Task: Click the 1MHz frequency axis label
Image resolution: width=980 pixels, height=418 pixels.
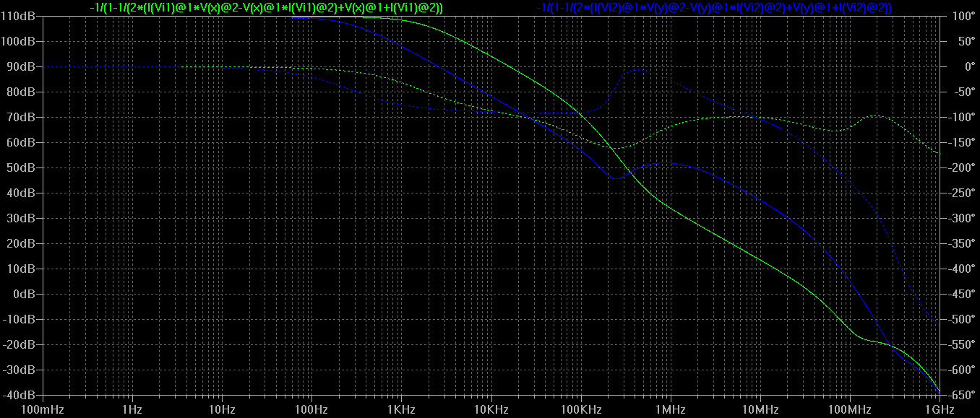Action: [670, 410]
